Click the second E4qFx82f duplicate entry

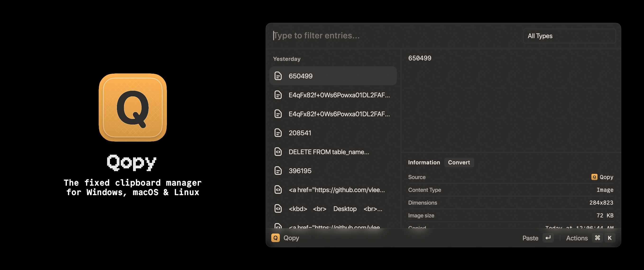click(333, 114)
